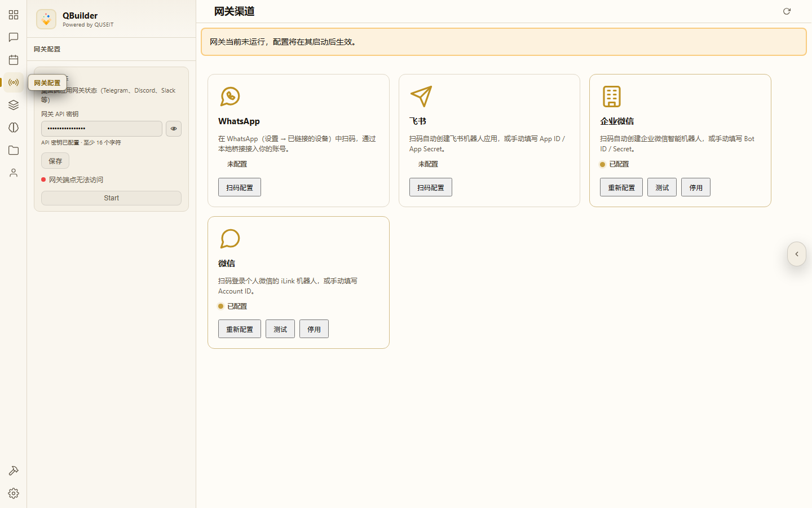This screenshot has height=508, width=812.
Task: Open the user profile sidebar icon
Action: (x=14, y=173)
